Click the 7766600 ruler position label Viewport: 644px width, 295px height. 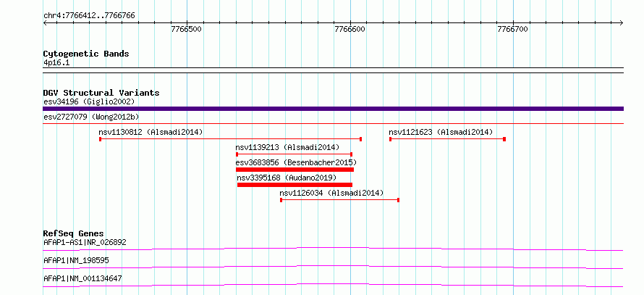(350, 30)
